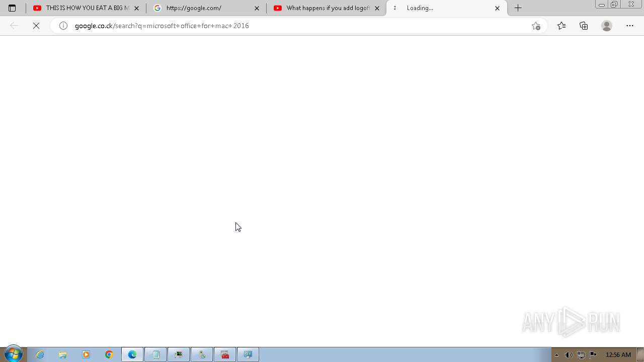Stop loading the page
Screen dimensions: 644x362
pyautogui.click(x=36, y=26)
